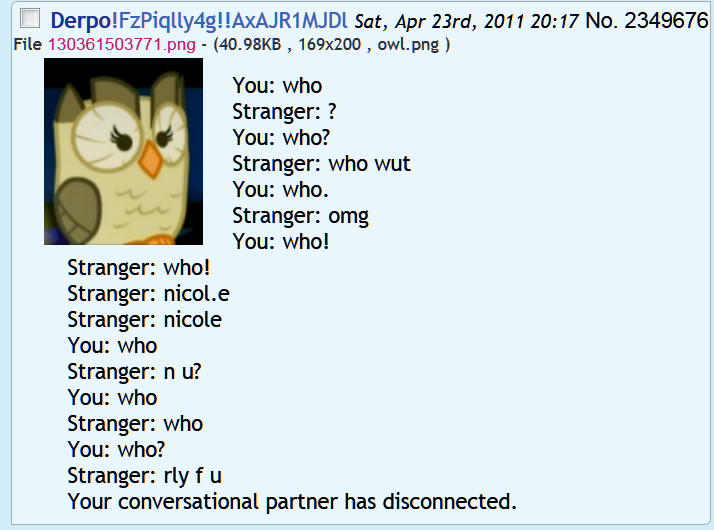The image size is (714, 530).
Task: Click the poster name Derpo
Action: tap(81, 20)
